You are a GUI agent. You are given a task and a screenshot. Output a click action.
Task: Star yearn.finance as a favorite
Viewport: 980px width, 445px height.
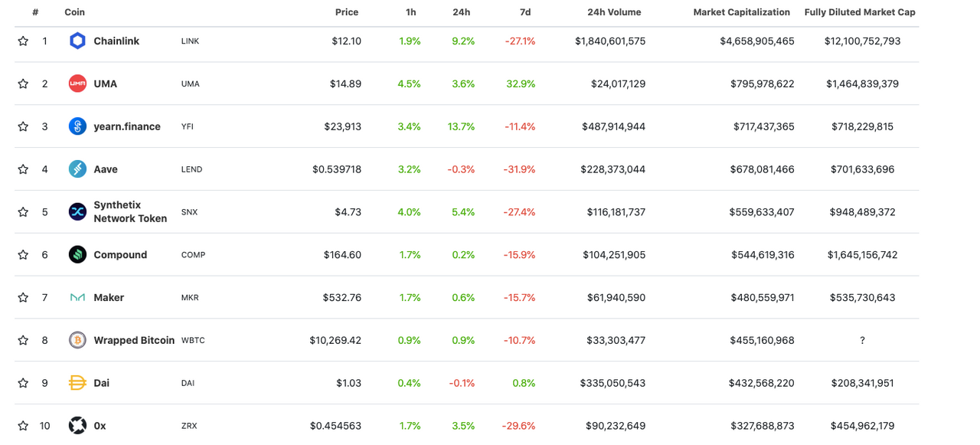pos(23,126)
